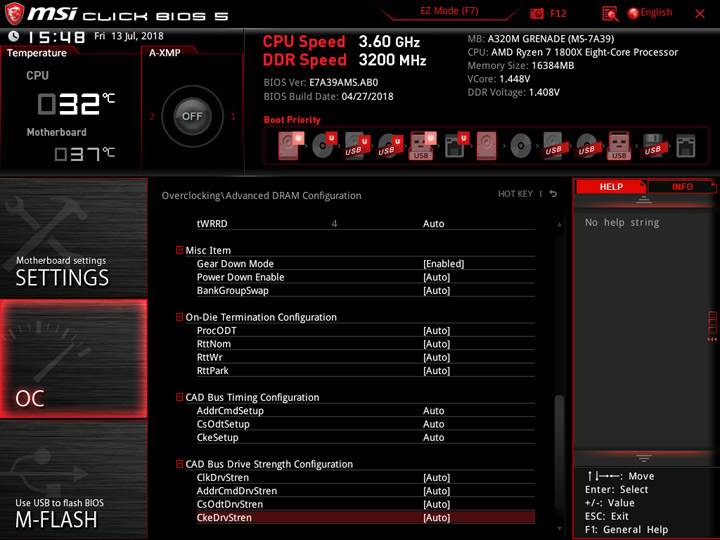Viewport: 720px width, 540px height.
Task: Click the CPU temperature 32°C reading
Action: pos(76,104)
